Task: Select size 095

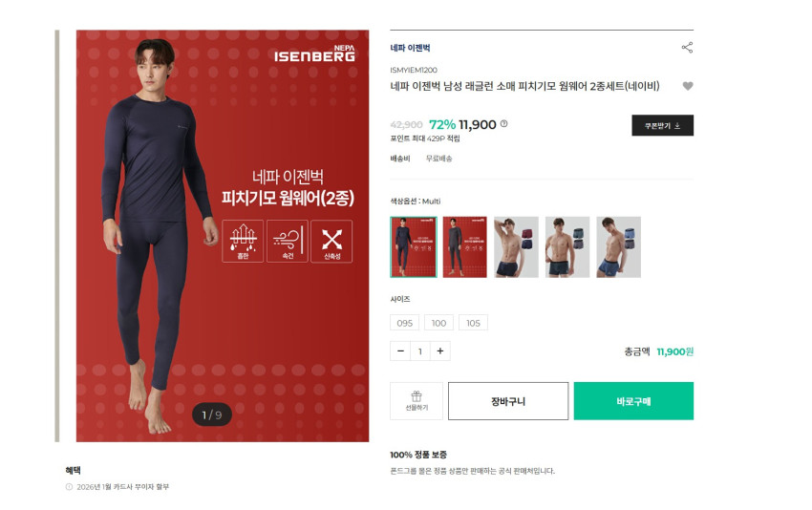Action: [x=404, y=323]
